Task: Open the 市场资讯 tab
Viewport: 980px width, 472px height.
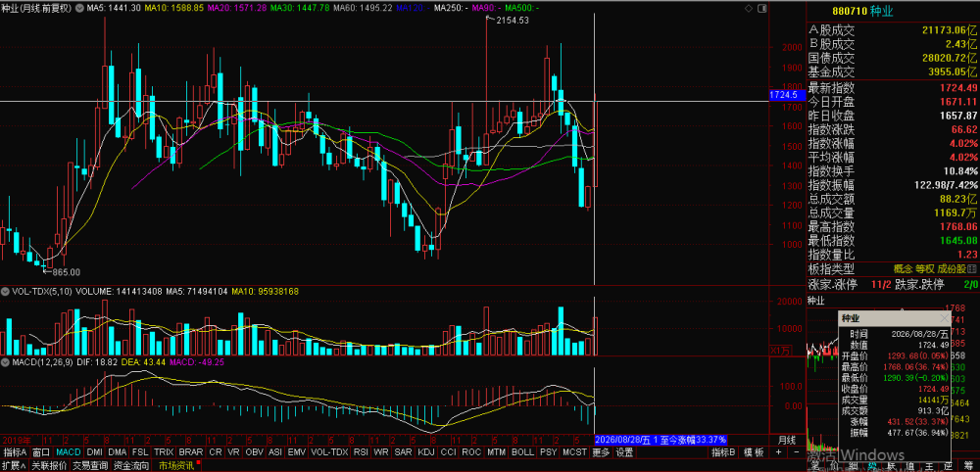Action: point(176,466)
